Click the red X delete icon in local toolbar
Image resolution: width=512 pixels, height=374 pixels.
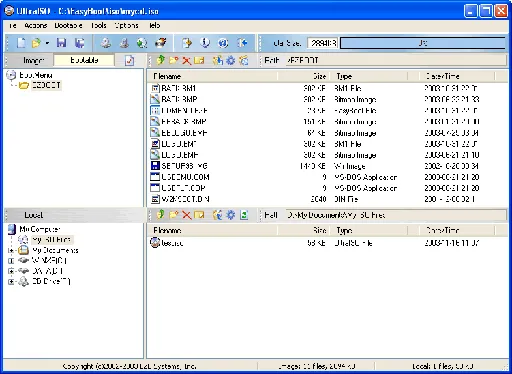point(186,215)
